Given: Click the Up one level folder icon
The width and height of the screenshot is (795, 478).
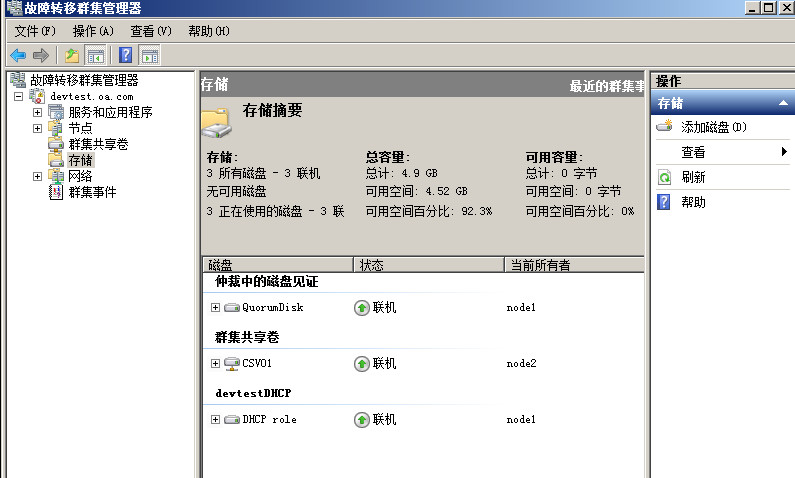Looking at the screenshot, I should pyautogui.click(x=72, y=55).
